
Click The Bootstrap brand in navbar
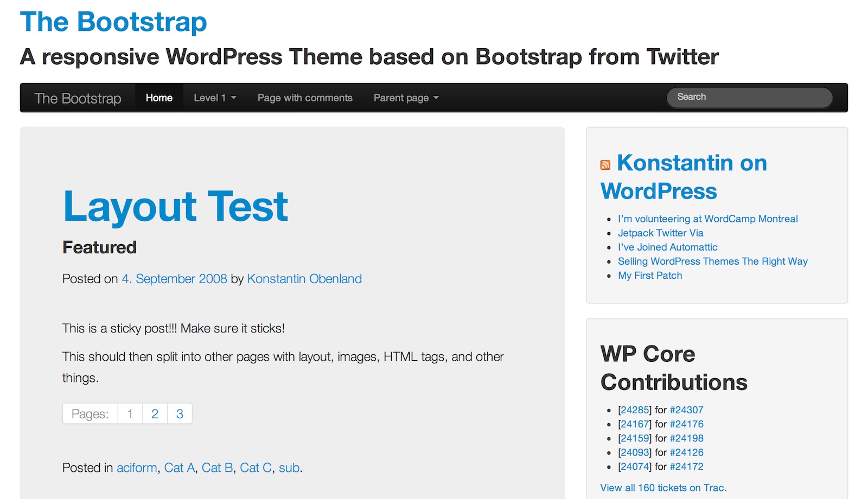(78, 99)
